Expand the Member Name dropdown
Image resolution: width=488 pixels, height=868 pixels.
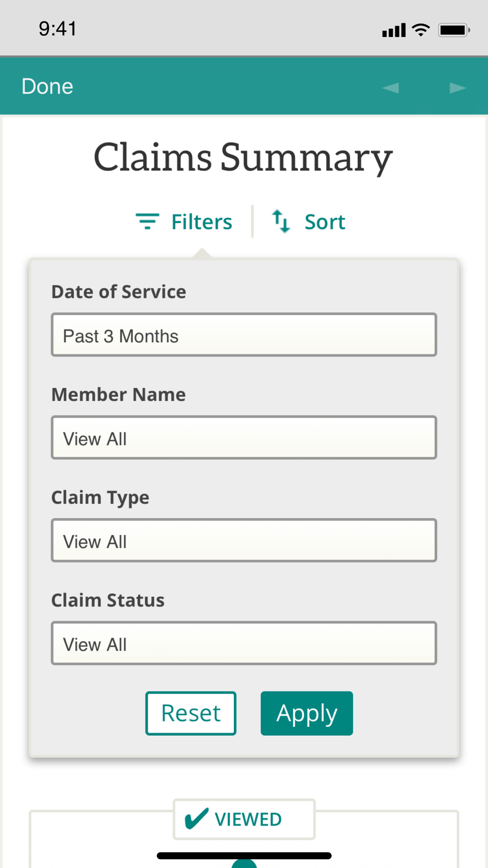(x=244, y=437)
